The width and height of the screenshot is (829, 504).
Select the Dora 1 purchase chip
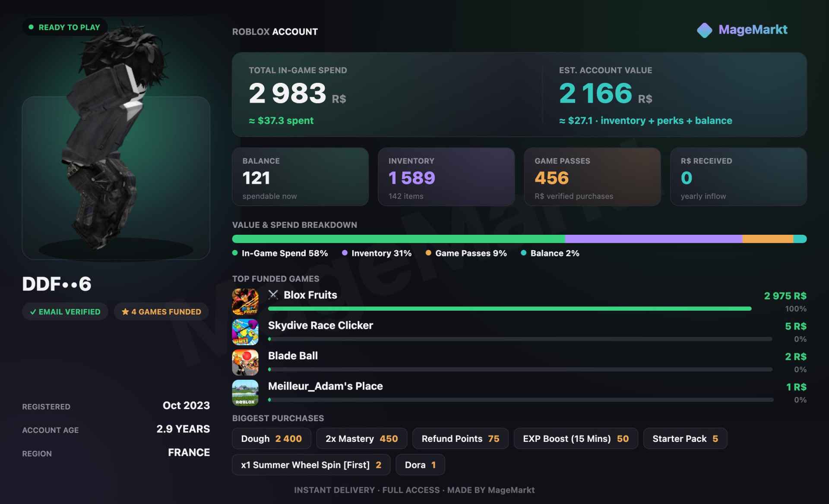click(x=420, y=465)
